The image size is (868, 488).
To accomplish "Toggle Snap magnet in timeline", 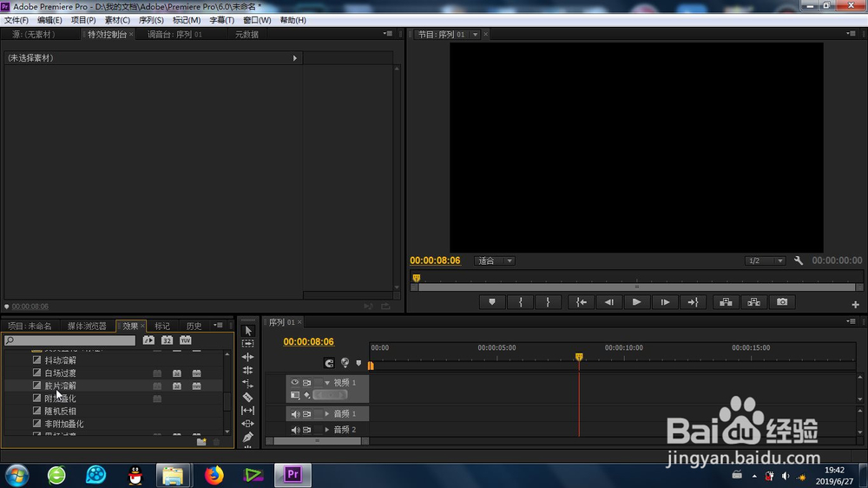I will tap(329, 363).
